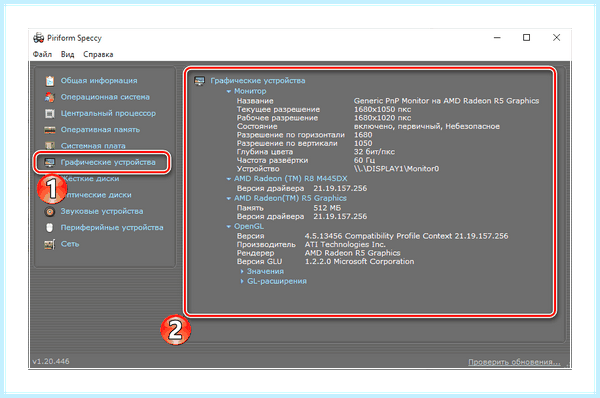Viewport: 600px width, 398px height.
Task: Select Звуковые устройства in the sidebar
Action: pos(102,211)
